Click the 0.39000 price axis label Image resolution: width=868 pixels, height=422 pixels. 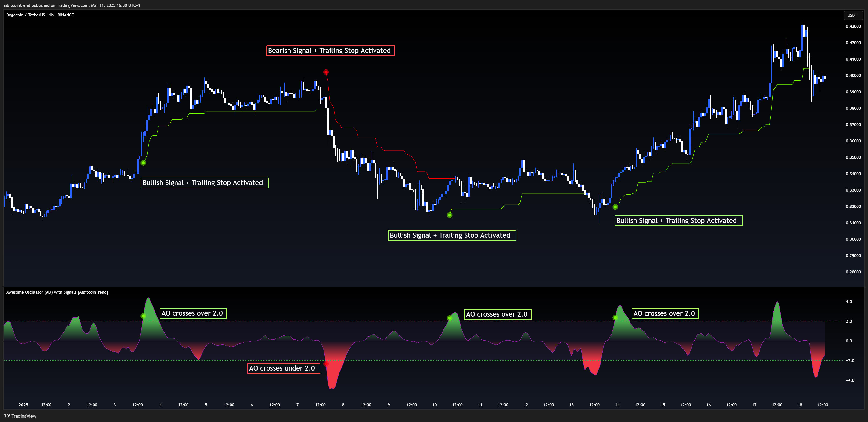tap(853, 92)
